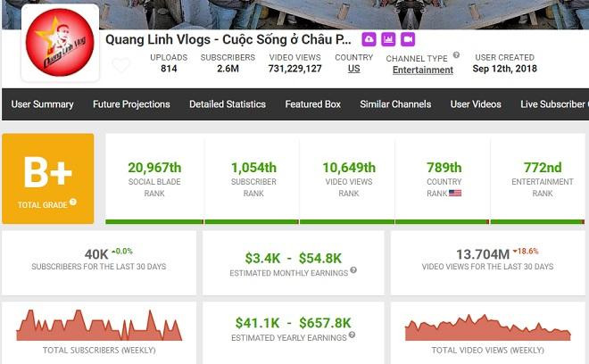589x364 pixels.
Task: Click the US flag in Country Rank
Action: pos(455,193)
